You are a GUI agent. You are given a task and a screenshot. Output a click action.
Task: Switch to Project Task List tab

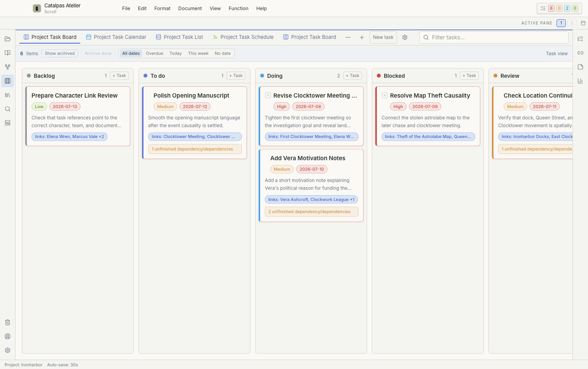pos(179,37)
